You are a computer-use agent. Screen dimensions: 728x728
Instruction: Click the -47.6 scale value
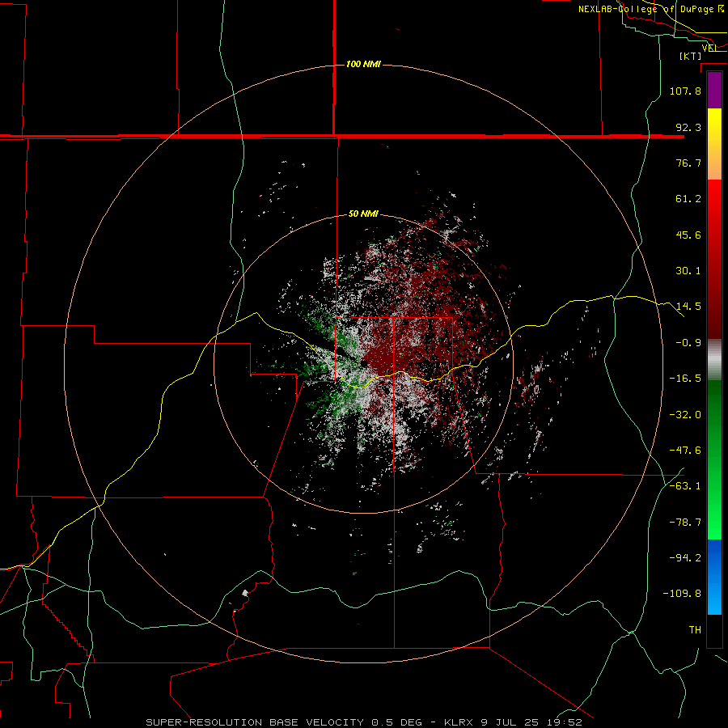[685, 451]
